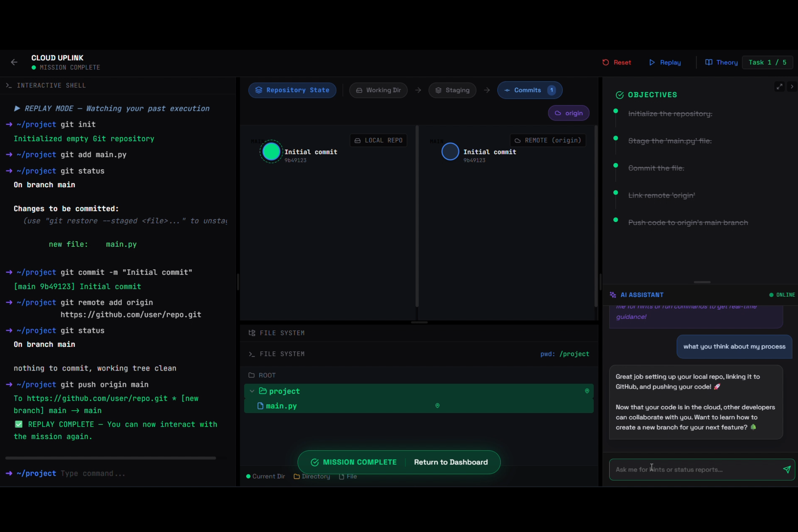Click the Task 1 / 5 selector
Viewport: 798px width, 532px height.
(767, 62)
